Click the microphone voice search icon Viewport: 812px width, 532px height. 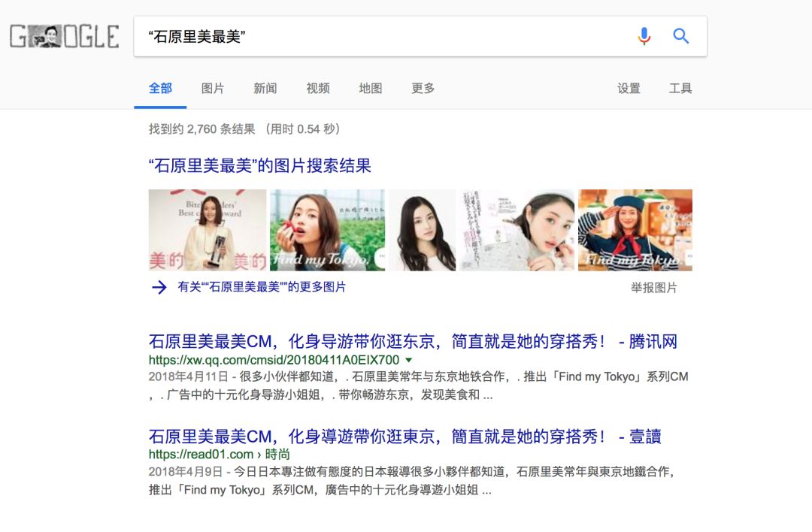(x=644, y=36)
